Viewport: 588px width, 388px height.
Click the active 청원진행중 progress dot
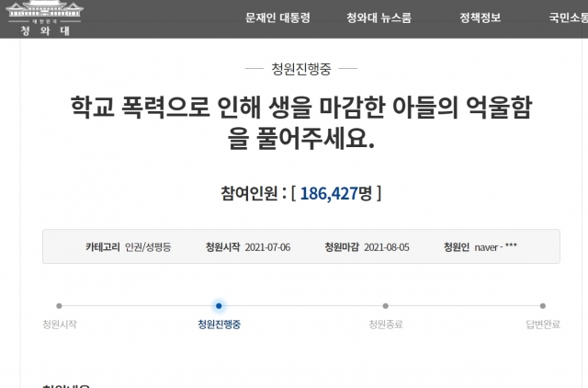point(219,306)
